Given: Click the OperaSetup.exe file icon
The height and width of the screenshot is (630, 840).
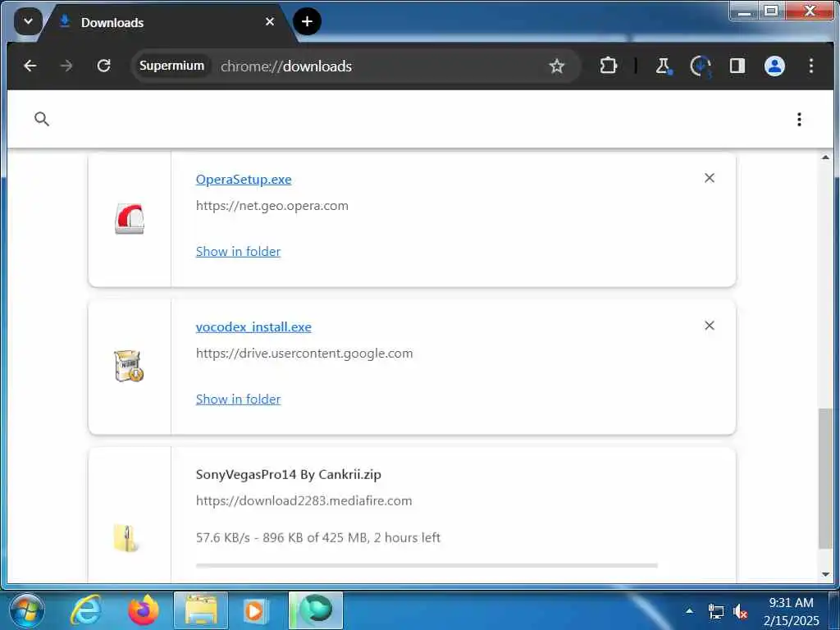Looking at the screenshot, I should click(130, 218).
